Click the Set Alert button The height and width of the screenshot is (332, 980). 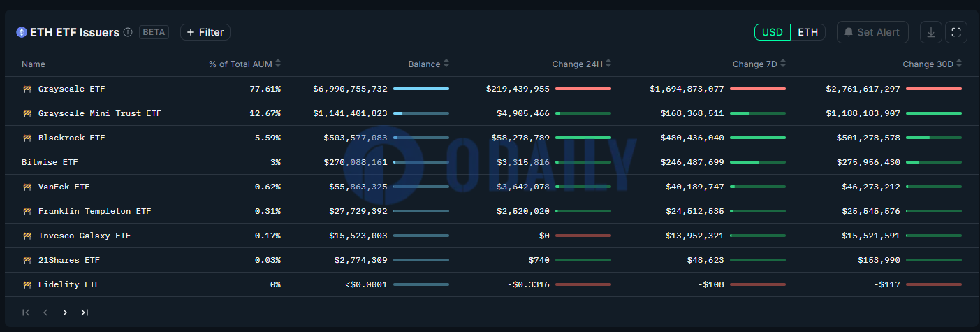coord(872,32)
